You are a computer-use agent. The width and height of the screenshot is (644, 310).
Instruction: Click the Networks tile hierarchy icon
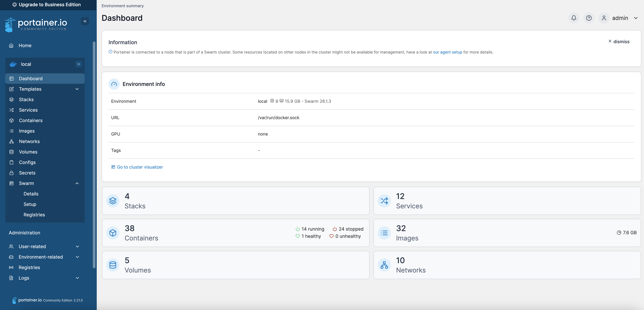(x=384, y=265)
